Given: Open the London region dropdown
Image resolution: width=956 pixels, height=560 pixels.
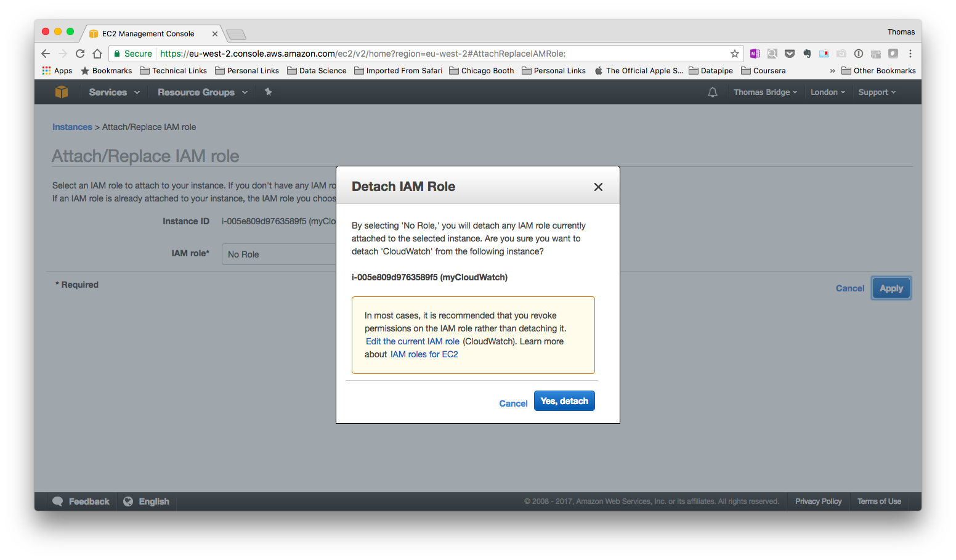Looking at the screenshot, I should pos(827,92).
